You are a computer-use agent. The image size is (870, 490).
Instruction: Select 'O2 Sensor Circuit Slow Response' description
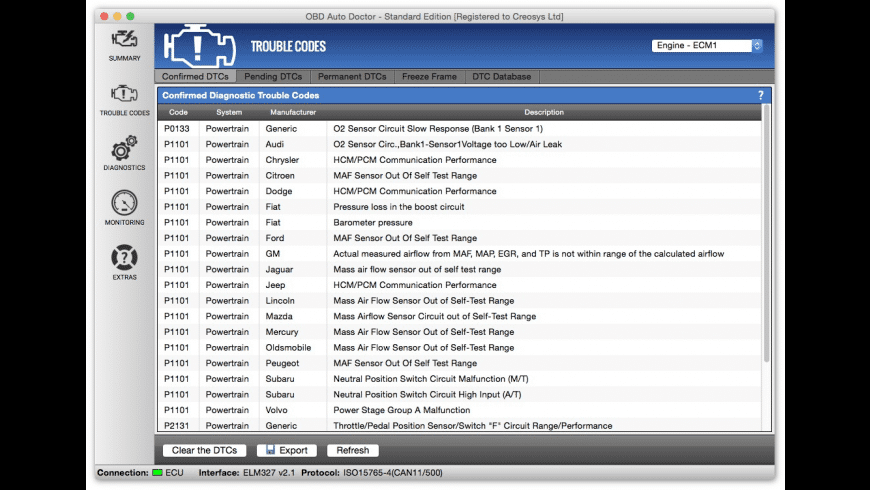(438, 128)
